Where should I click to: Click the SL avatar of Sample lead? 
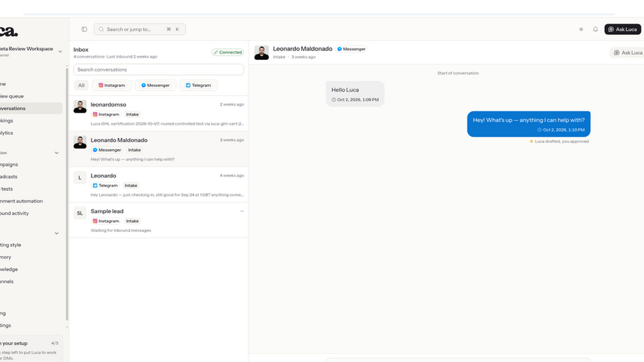(80, 213)
